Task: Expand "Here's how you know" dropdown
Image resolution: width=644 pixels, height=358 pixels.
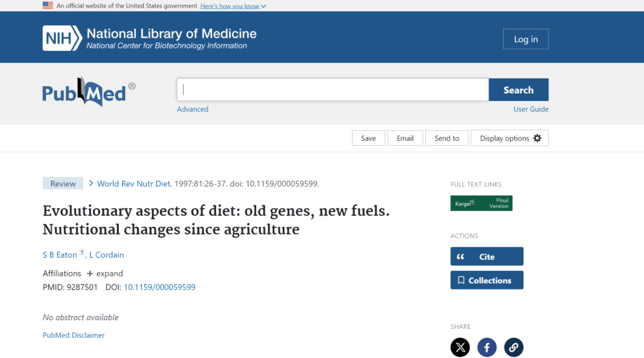Action: click(233, 6)
